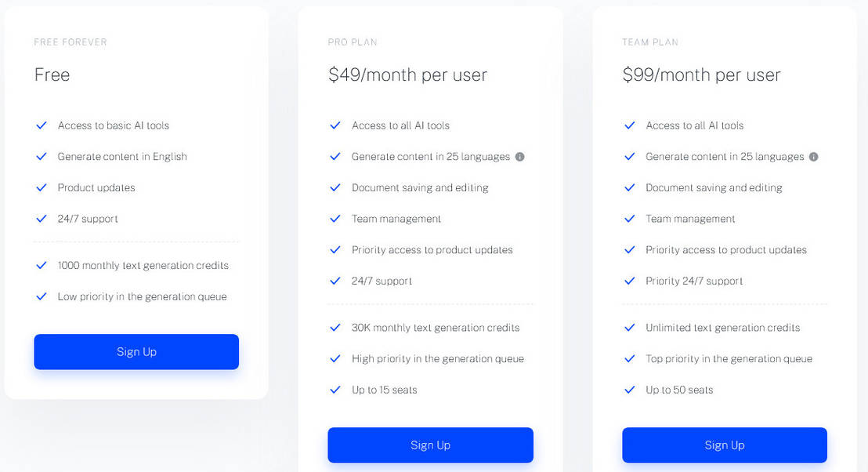Viewport: 868px width, 472px height.
Task: Click the Up to 15 seats feature text
Action: coord(384,390)
